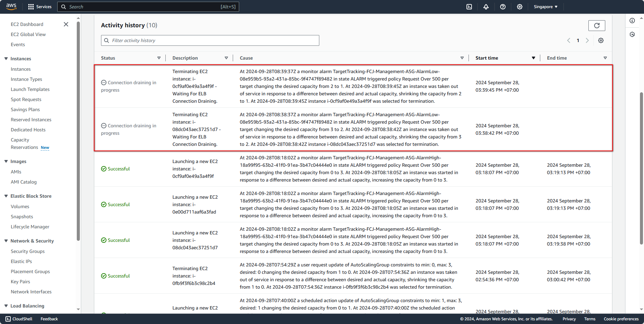The height and width of the screenshot is (324, 644).
Task: Open the help question mark menu
Action: tap(503, 7)
